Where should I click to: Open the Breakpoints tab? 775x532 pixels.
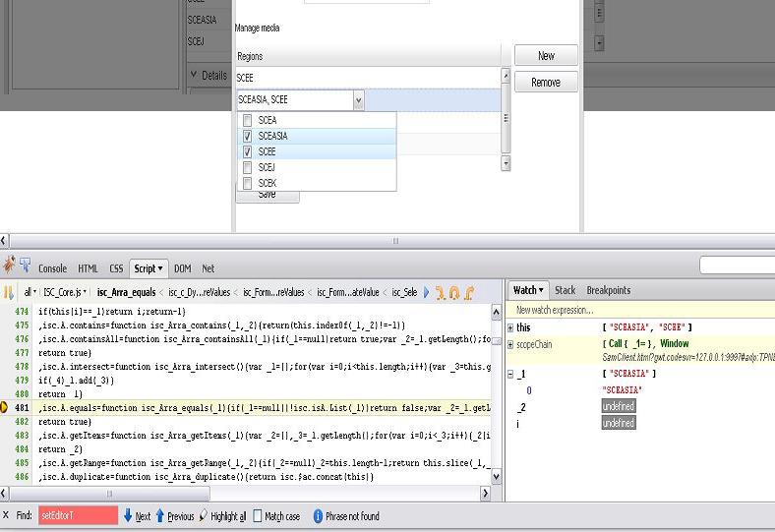pyautogui.click(x=608, y=290)
